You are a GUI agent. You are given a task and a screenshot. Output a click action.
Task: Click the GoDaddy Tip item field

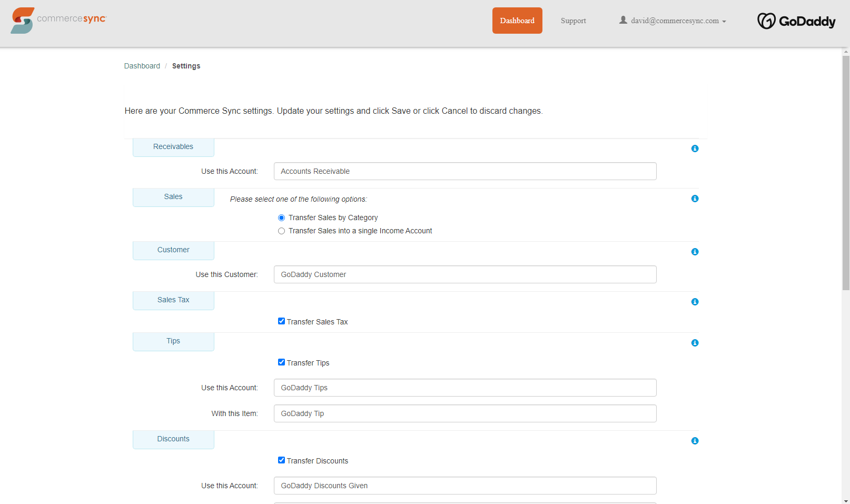tap(465, 413)
